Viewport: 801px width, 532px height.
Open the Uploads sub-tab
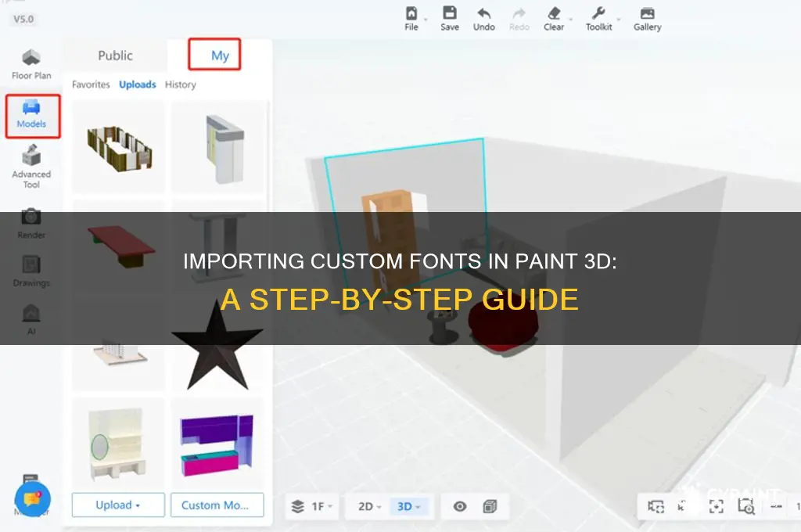click(138, 84)
